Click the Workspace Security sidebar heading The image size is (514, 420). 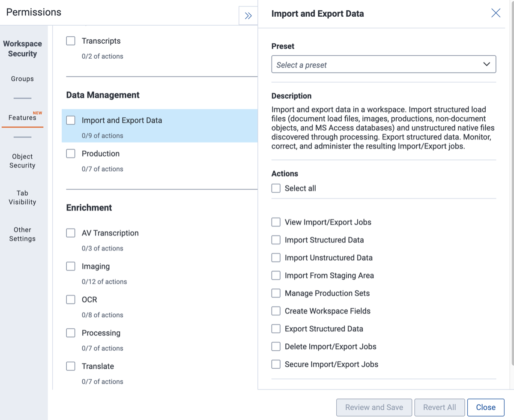click(x=22, y=49)
